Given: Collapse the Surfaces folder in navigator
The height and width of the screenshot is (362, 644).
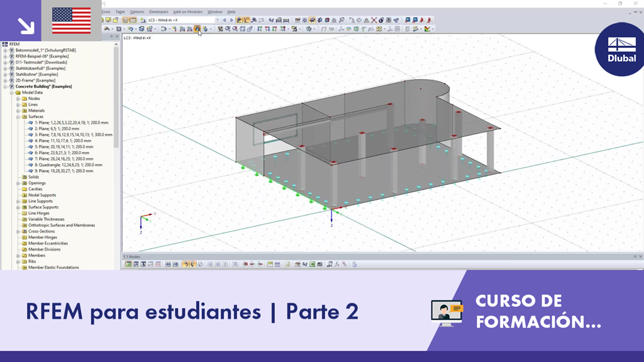Looking at the screenshot, I should (18, 117).
